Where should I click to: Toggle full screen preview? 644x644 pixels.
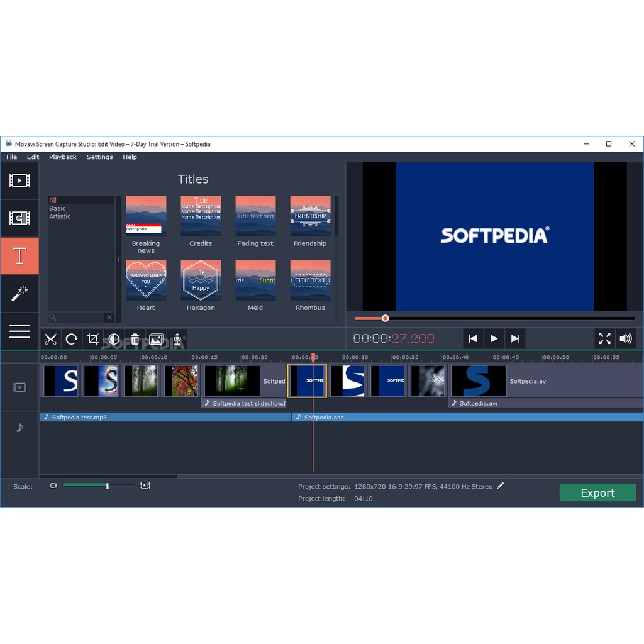[604, 339]
